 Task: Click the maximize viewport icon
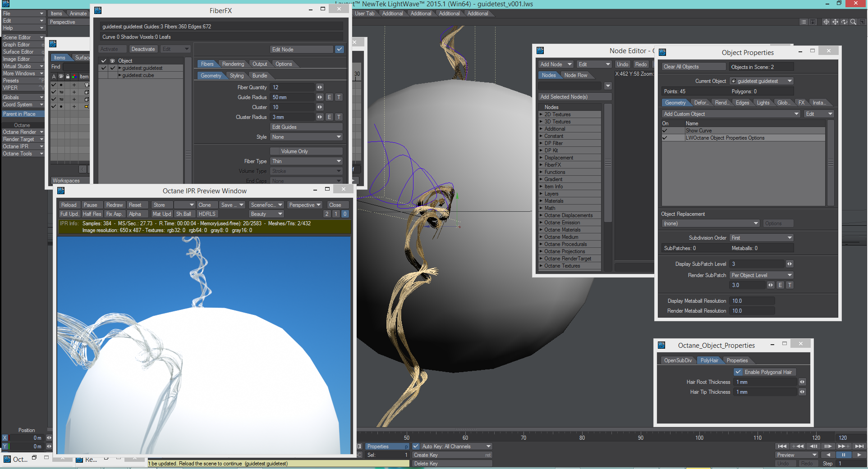862,22
